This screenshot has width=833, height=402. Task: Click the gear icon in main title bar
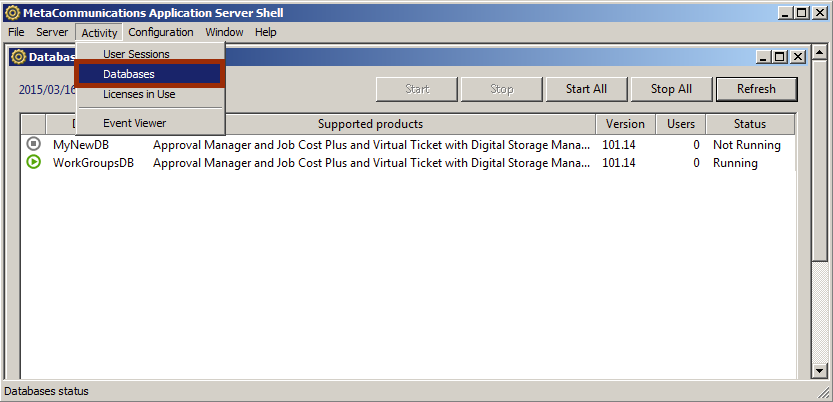(13, 13)
